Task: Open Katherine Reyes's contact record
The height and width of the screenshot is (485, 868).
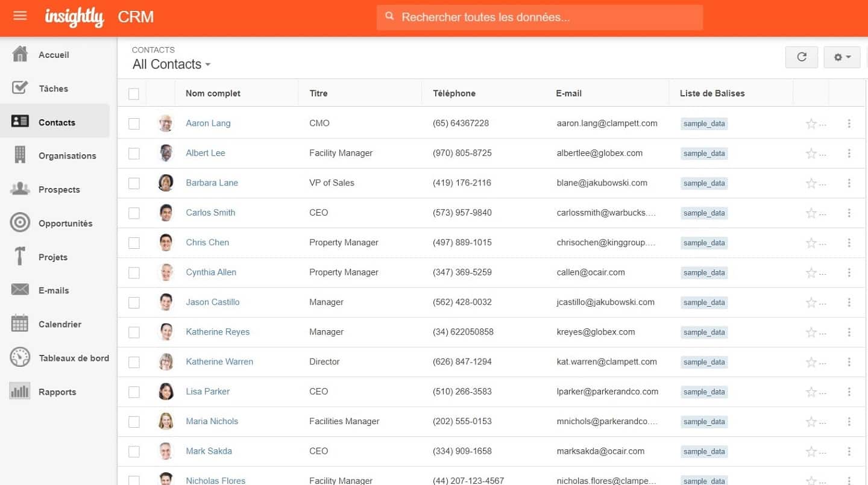Action: click(x=217, y=332)
